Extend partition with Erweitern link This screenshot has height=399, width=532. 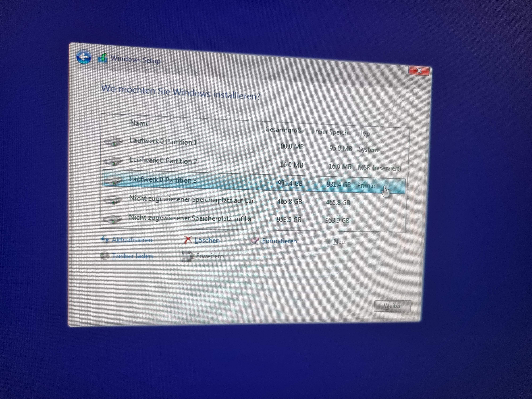point(210,256)
